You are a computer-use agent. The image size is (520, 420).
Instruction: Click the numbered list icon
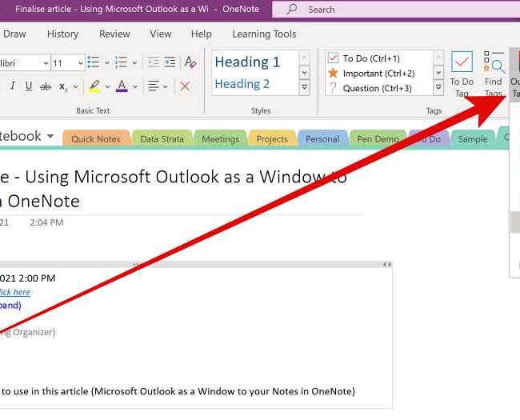121,62
